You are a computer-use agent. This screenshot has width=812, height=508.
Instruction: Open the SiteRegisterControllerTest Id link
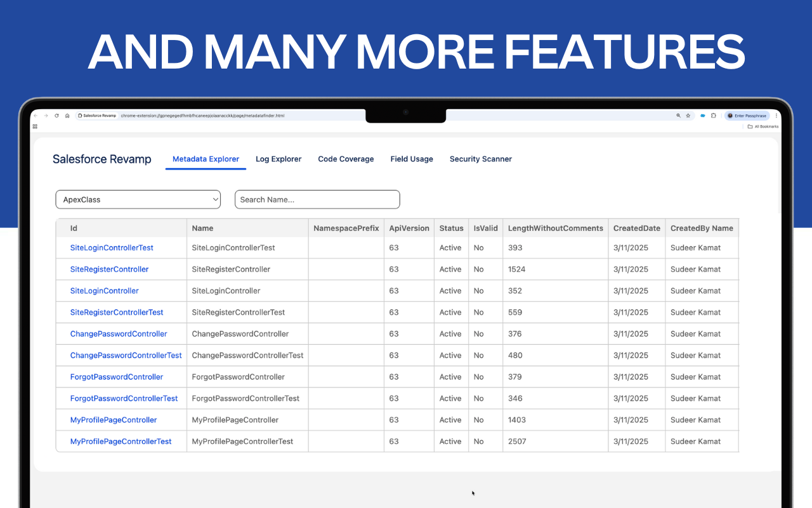coord(117,312)
